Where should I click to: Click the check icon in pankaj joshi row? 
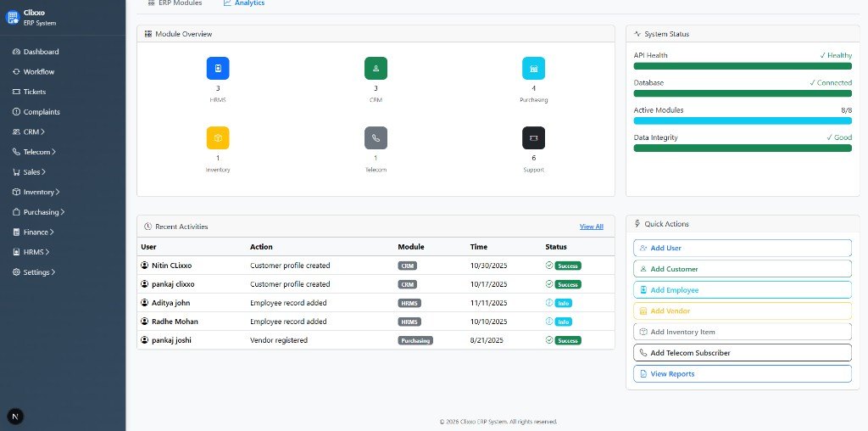pyautogui.click(x=549, y=340)
